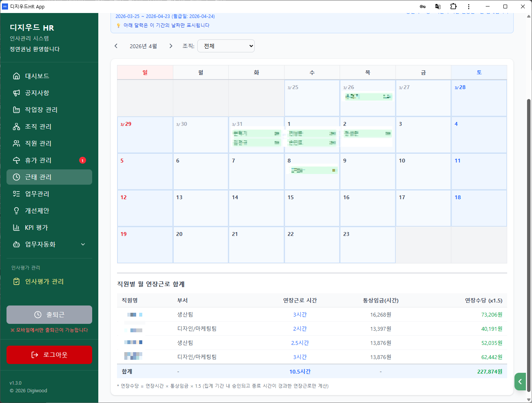Click the 연장근로 시간 column header

[300, 301]
